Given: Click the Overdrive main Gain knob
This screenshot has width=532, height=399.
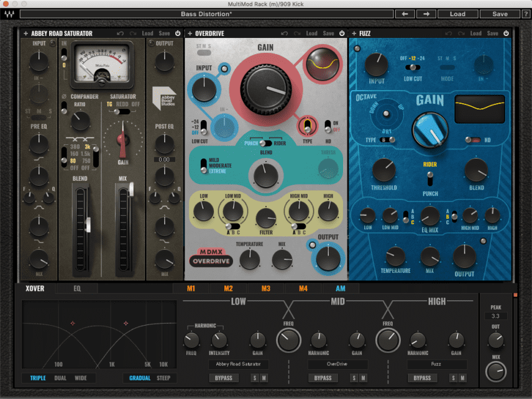Looking at the screenshot, I should click(x=266, y=89).
